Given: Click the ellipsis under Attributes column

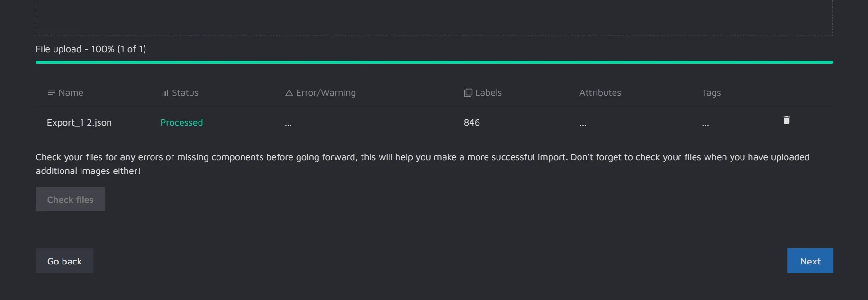Looking at the screenshot, I should point(582,124).
